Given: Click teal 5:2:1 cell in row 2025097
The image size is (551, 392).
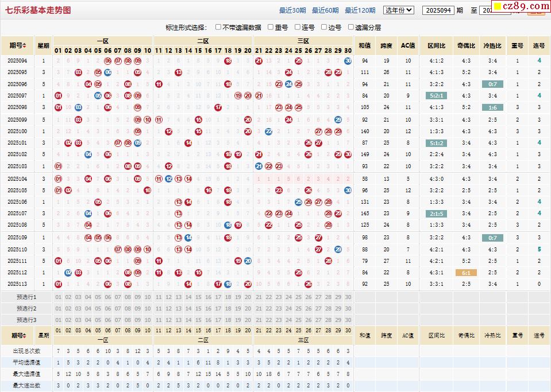Looking at the screenshot, I should [436, 96].
